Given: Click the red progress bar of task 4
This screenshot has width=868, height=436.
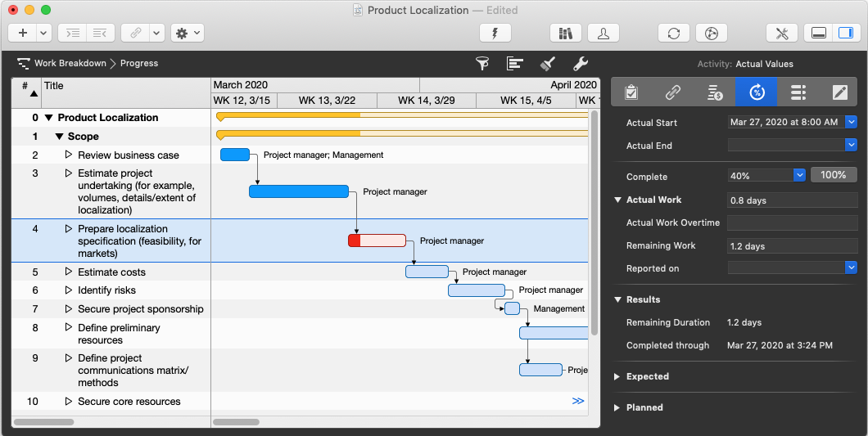Looking at the screenshot, I should coord(355,240).
